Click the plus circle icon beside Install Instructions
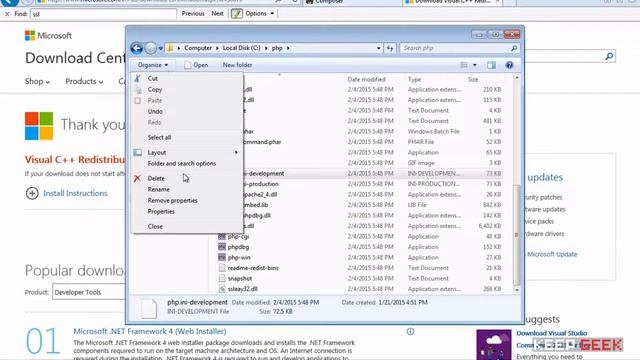 pyautogui.click(x=32, y=193)
